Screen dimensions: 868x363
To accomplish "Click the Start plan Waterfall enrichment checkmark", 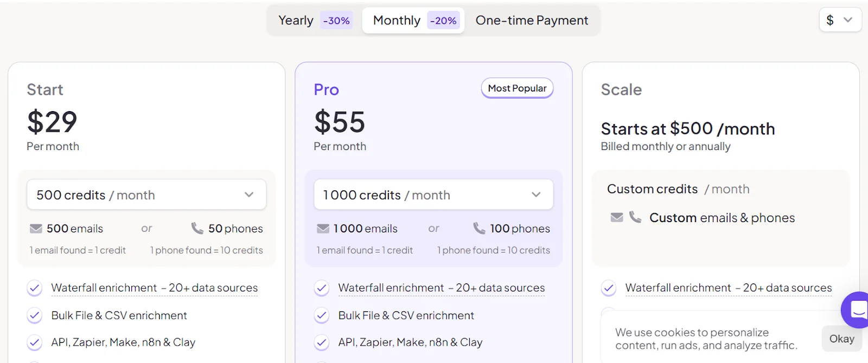I will tap(35, 288).
